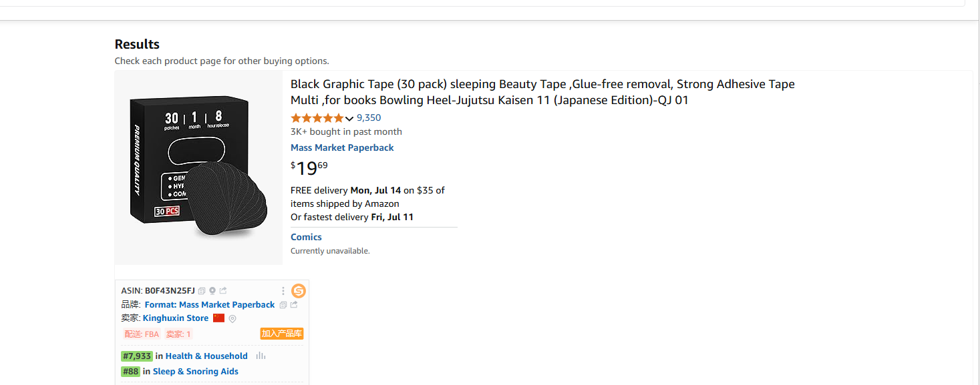Open the Comics format link
The image size is (980, 385).
point(306,237)
